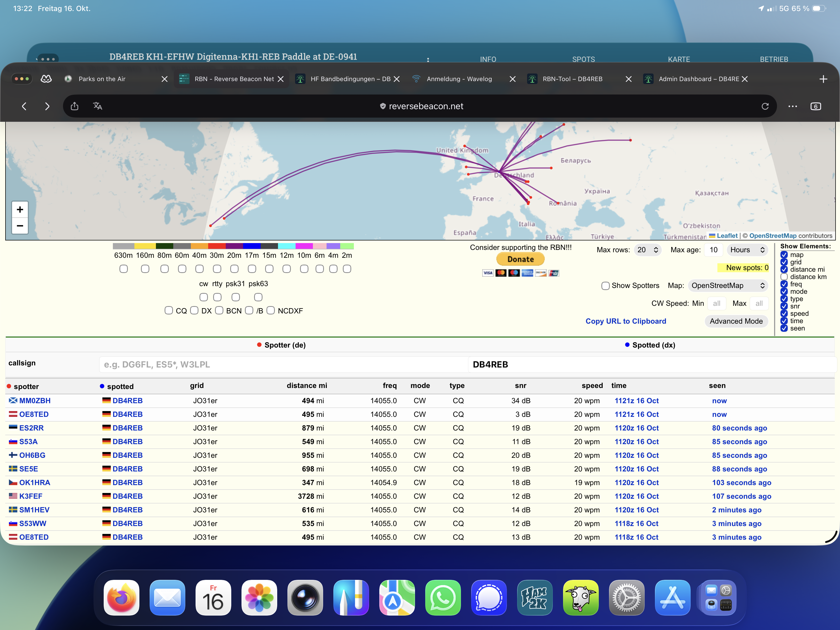Open the Photos app in the dock
This screenshot has width=840, height=630.
click(259, 597)
